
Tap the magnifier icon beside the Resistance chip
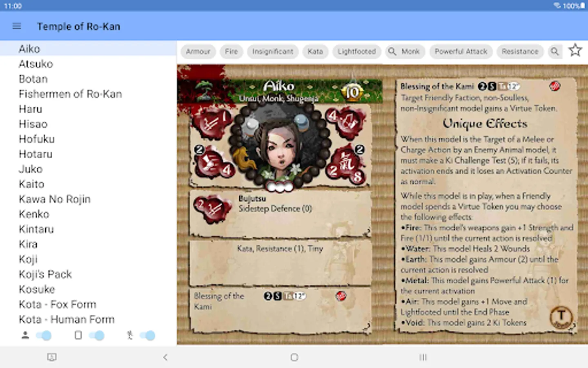(554, 52)
